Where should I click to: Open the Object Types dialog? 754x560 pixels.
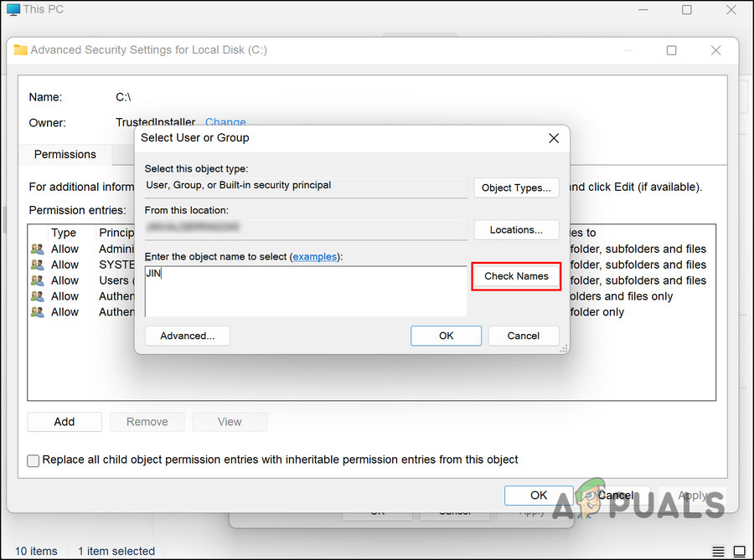pyautogui.click(x=516, y=188)
